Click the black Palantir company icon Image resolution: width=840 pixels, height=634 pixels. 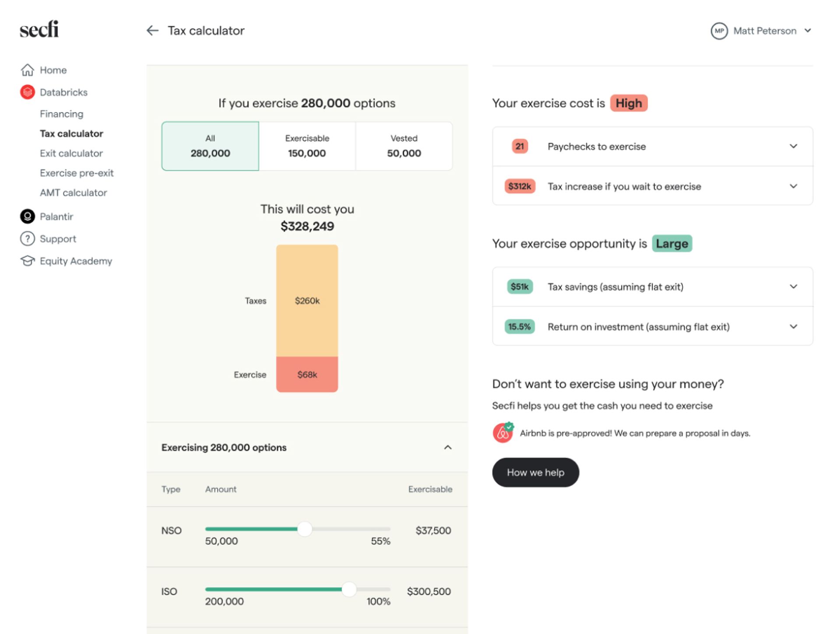pos(27,217)
